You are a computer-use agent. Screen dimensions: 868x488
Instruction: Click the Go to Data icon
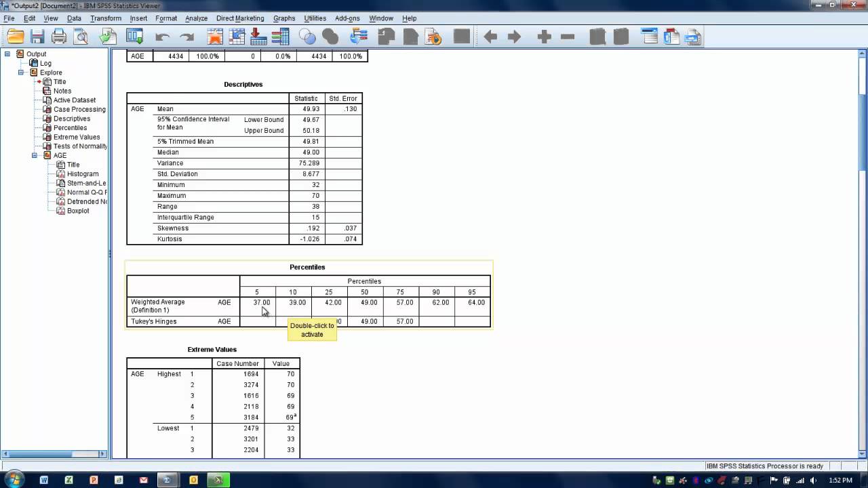[214, 37]
